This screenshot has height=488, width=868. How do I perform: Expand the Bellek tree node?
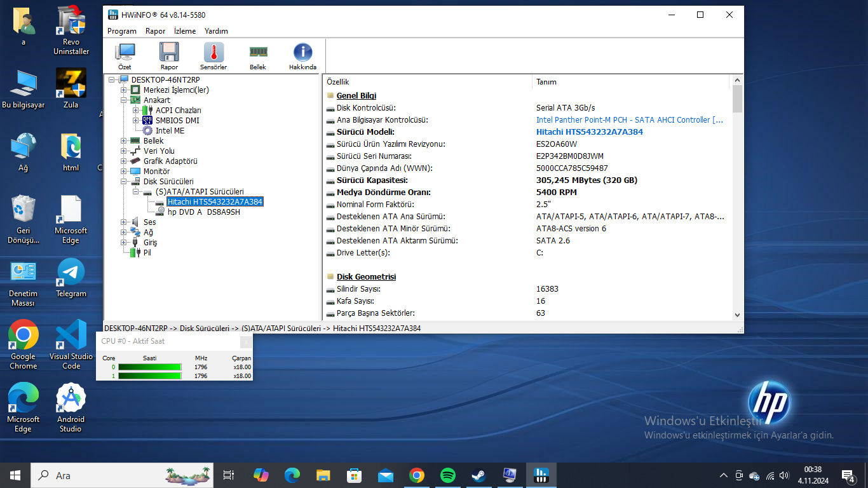point(124,141)
